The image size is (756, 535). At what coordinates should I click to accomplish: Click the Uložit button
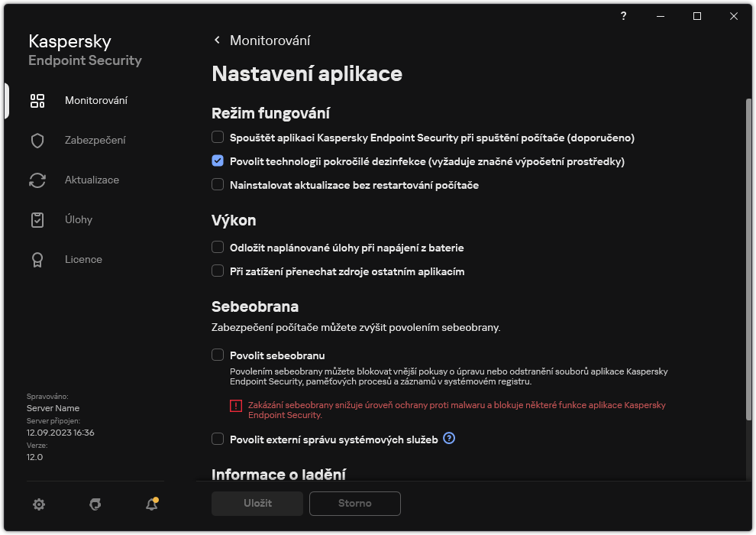pyautogui.click(x=257, y=504)
